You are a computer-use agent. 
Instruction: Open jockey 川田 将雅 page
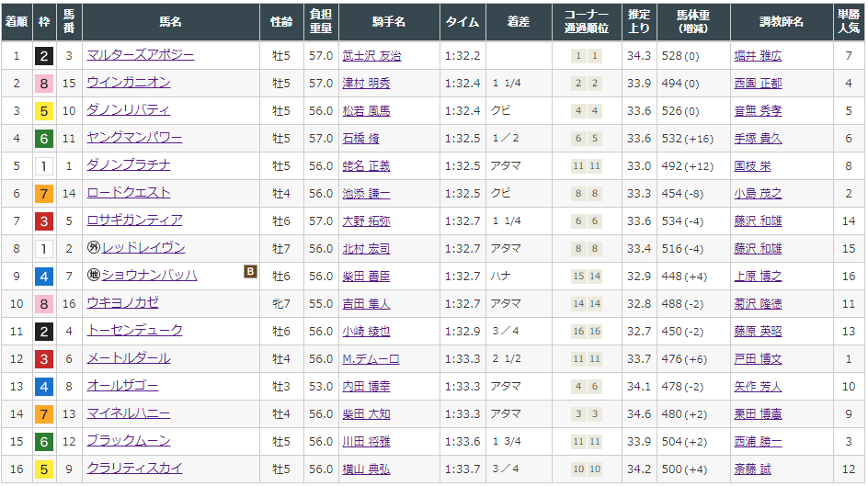pos(367,442)
